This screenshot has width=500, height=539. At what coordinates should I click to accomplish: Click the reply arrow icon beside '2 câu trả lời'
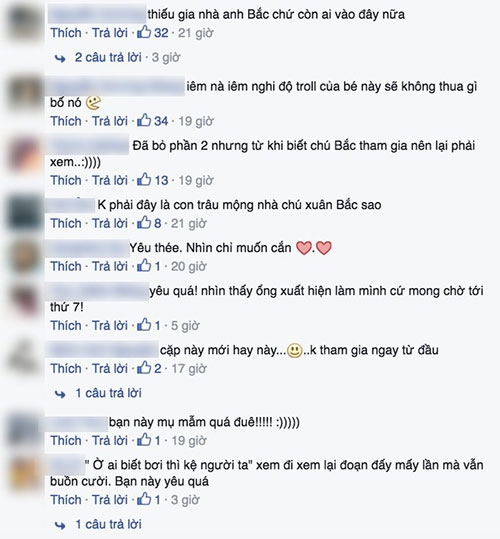[x=60, y=59]
